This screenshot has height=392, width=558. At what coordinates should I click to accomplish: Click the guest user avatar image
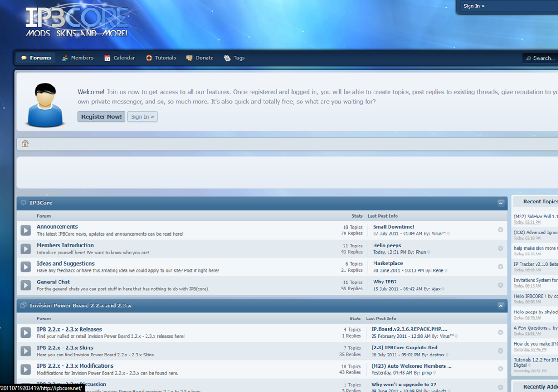45,105
